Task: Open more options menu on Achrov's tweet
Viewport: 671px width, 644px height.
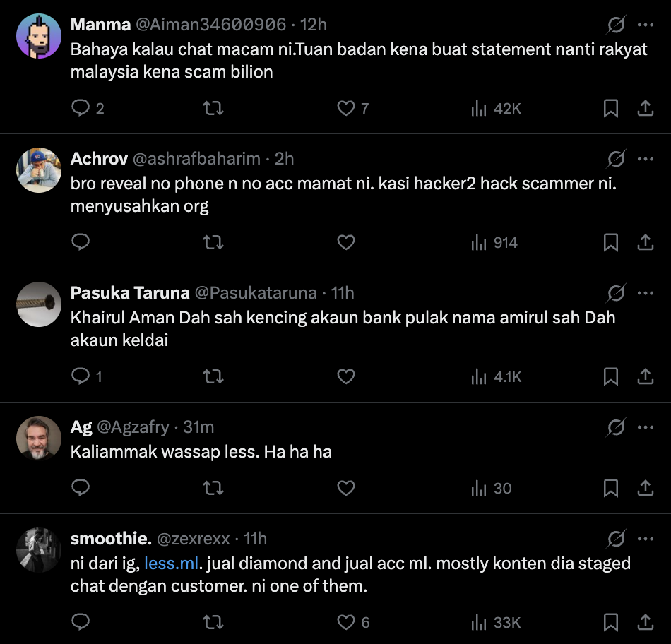Action: click(645, 159)
